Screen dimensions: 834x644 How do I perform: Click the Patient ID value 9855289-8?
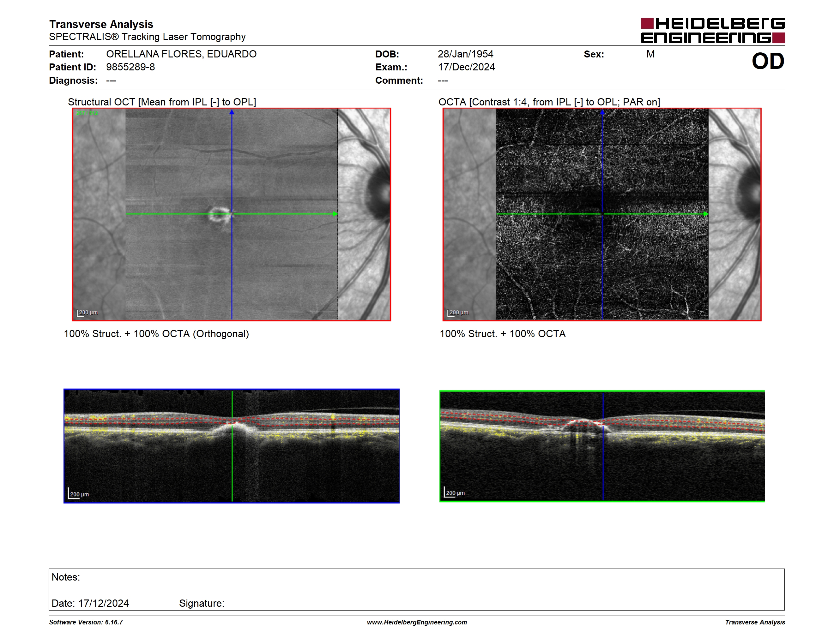pos(130,67)
